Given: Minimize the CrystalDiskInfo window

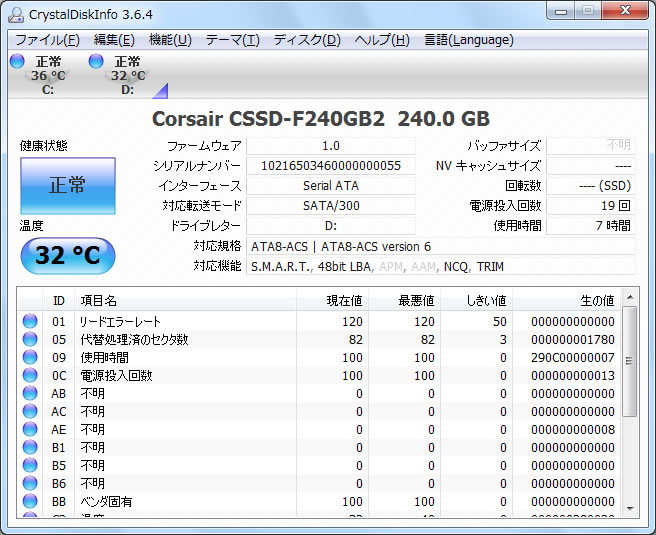Looking at the screenshot, I should point(561,11).
